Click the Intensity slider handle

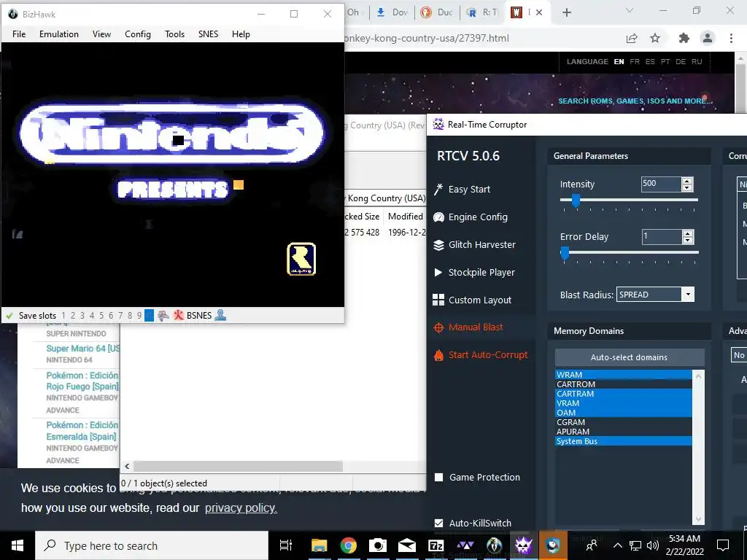576,201
